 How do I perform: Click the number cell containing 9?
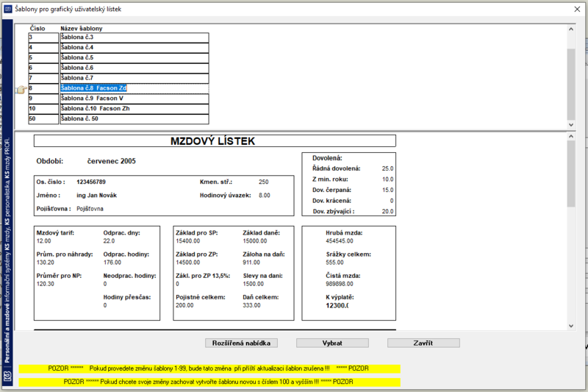coord(43,99)
